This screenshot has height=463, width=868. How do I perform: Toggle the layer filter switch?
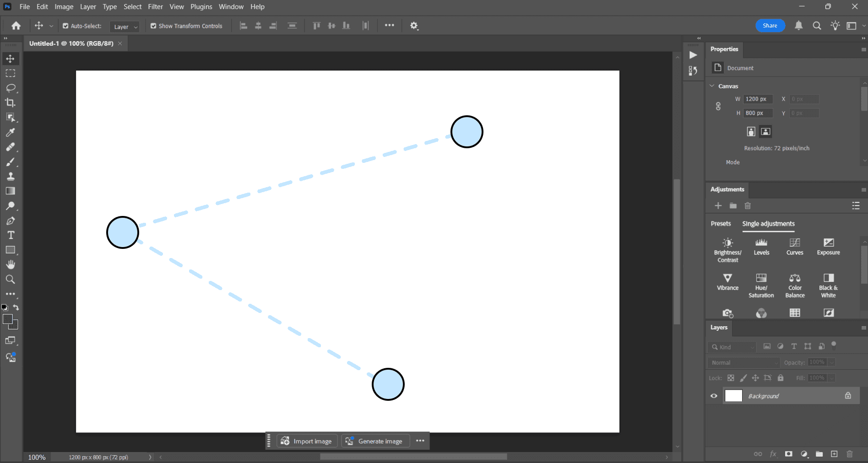tap(834, 345)
